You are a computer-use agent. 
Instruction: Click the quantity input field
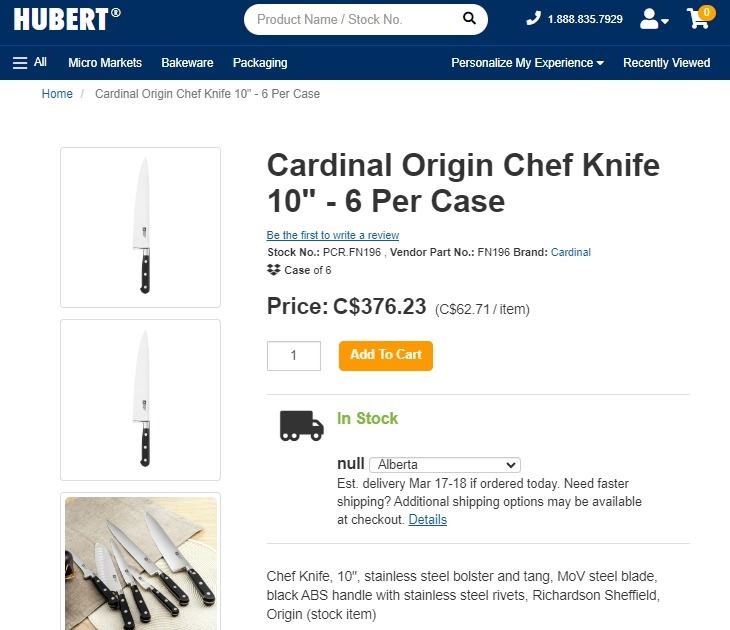(294, 355)
